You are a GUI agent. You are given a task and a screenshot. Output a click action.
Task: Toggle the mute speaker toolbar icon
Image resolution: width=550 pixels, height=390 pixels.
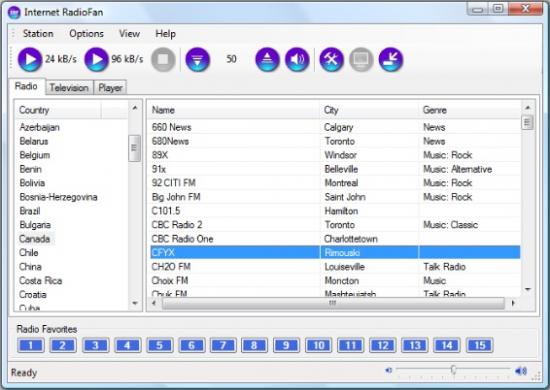[297, 59]
